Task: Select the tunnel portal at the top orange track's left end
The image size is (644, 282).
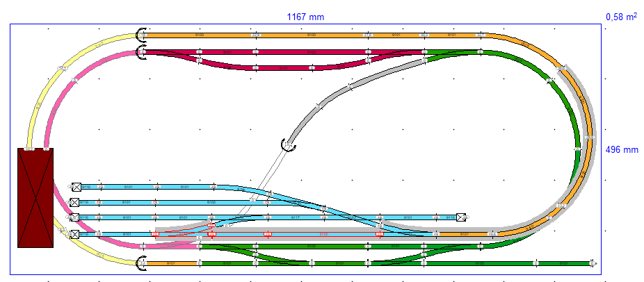Action: point(142,33)
